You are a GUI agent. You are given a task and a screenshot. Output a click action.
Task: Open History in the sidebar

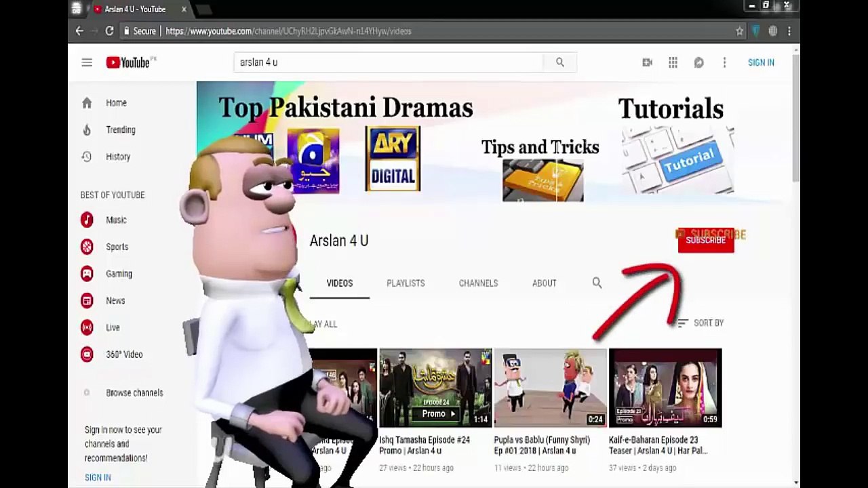tap(118, 157)
